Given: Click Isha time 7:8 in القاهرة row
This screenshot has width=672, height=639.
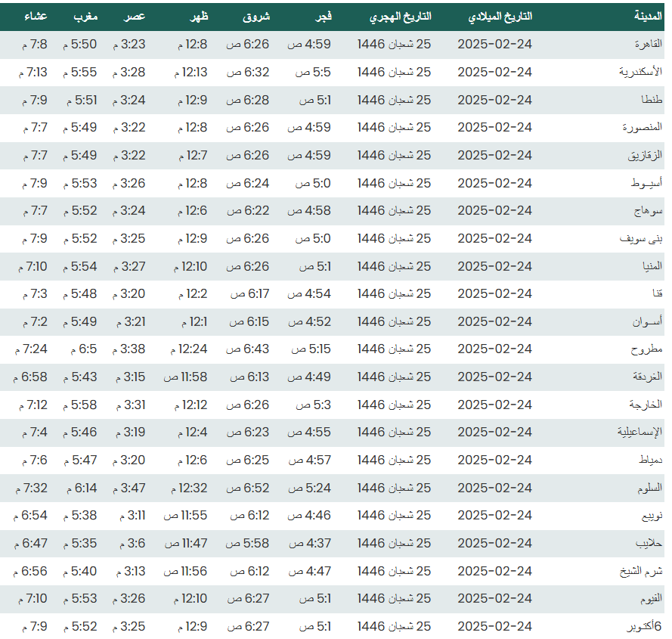Looking at the screenshot, I should tap(34, 44).
